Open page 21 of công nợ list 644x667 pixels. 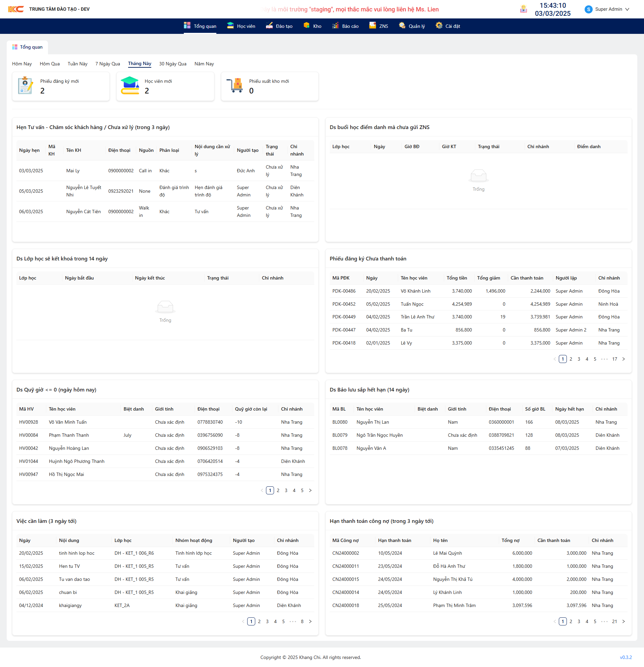[614, 621]
